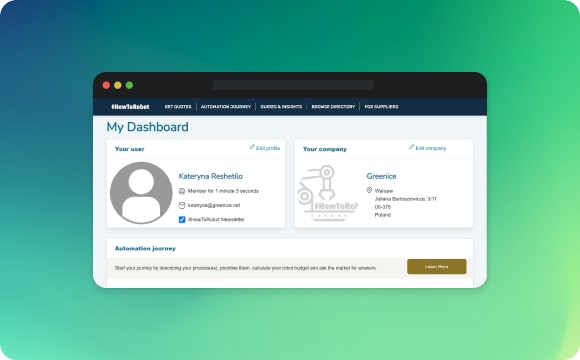580x360 pixels.
Task: Click the Your user card heading
Action: point(129,149)
